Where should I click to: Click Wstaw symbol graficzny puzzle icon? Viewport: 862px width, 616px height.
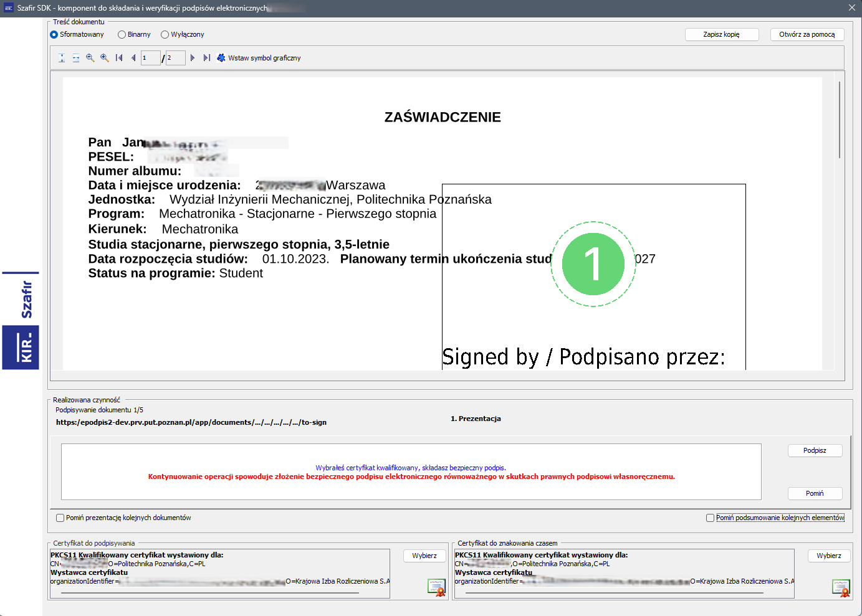click(x=221, y=58)
